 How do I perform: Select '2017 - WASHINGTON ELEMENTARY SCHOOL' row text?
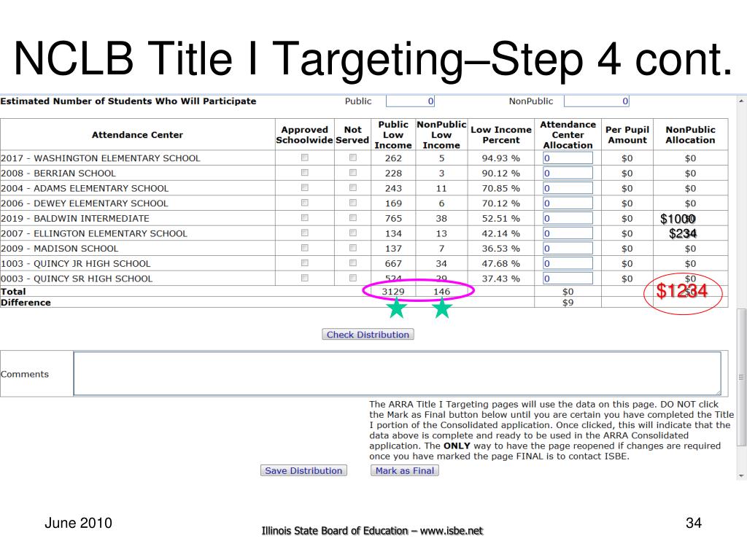click(x=101, y=158)
